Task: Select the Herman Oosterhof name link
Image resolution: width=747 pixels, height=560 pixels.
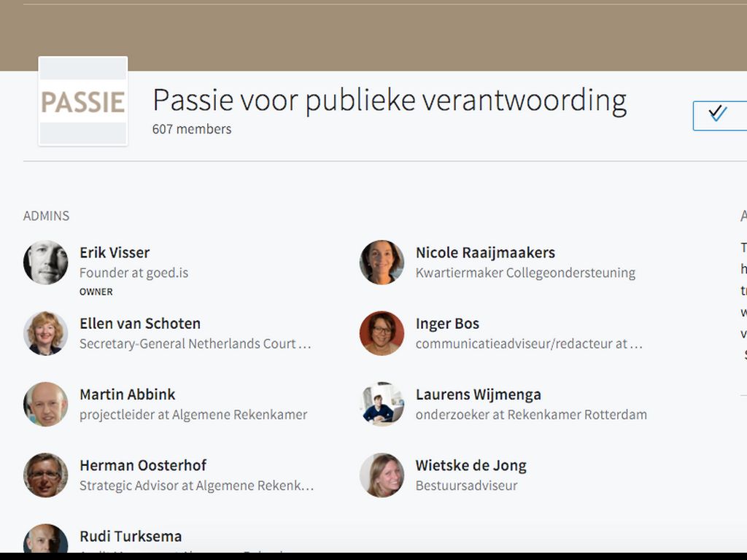Action: [143, 465]
